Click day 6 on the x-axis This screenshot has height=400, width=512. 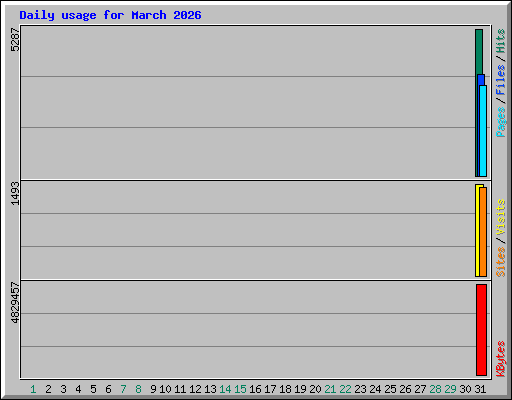pyautogui.click(x=108, y=389)
